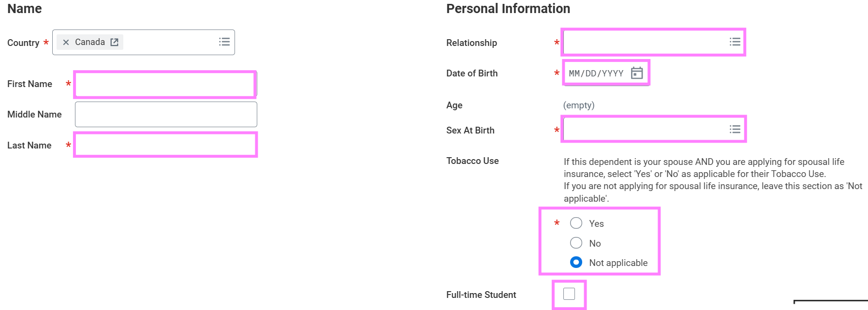Enable the Full-time Student checkbox
The image size is (868, 310).
tap(570, 293)
